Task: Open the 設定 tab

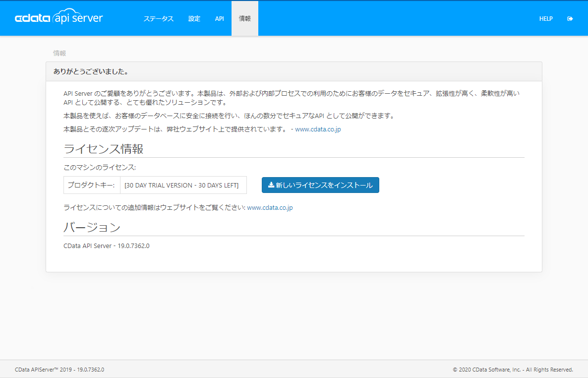Action: (194, 18)
